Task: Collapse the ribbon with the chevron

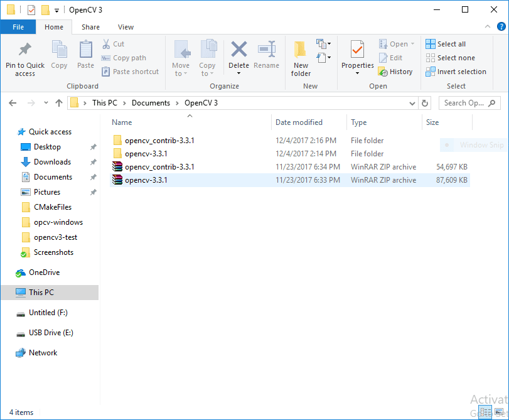Action: pyautogui.click(x=488, y=26)
